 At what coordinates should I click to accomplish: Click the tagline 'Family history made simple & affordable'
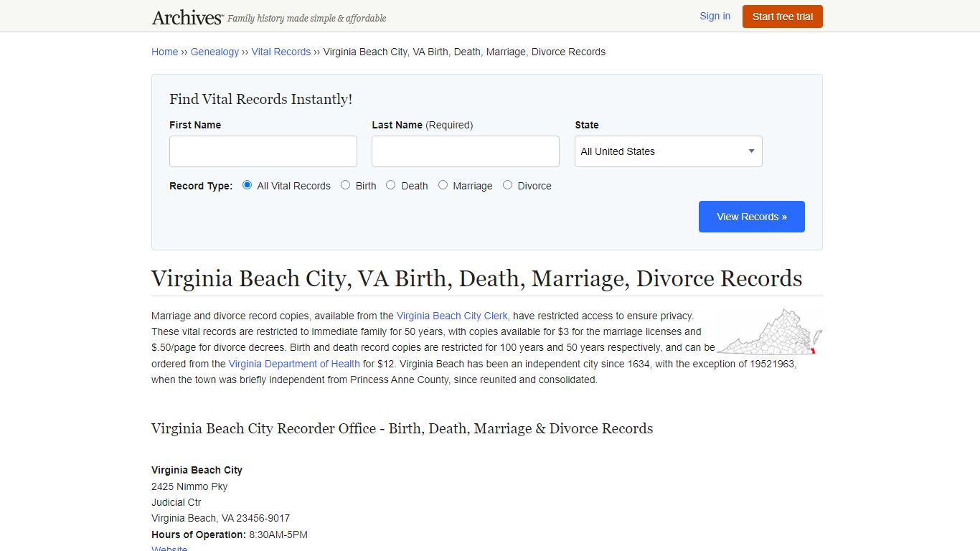(x=306, y=19)
